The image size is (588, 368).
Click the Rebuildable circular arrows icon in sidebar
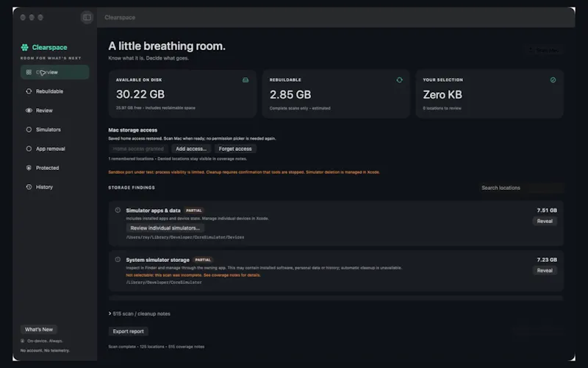[29, 91]
